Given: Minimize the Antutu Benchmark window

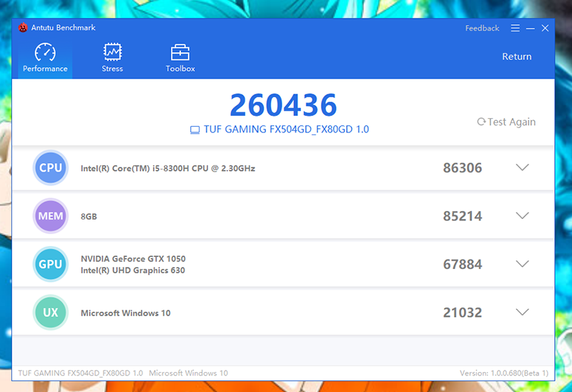Looking at the screenshot, I should 531,28.
